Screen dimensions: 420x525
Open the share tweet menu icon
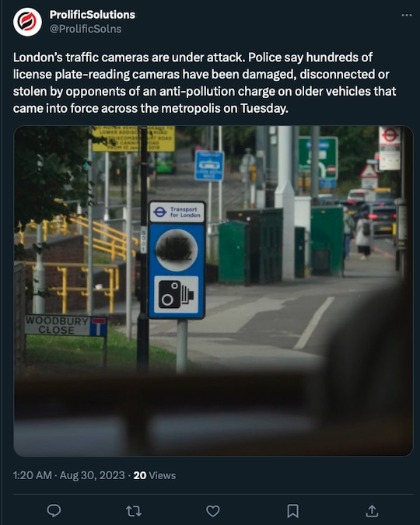(x=372, y=511)
